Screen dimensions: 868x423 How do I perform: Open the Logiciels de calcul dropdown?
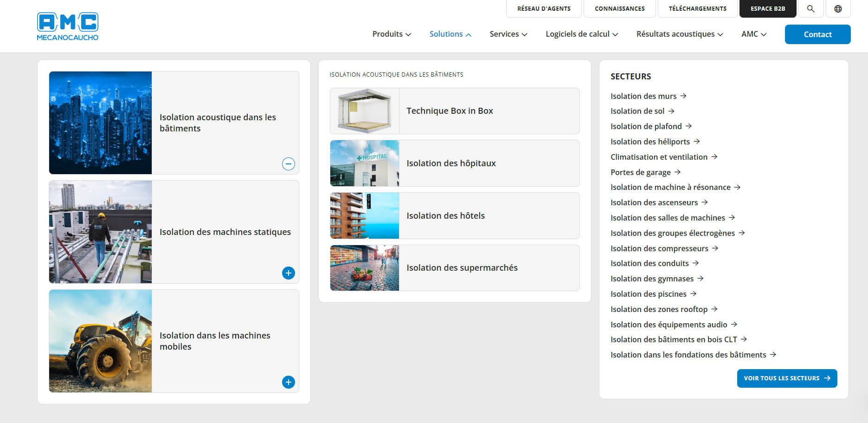click(582, 34)
